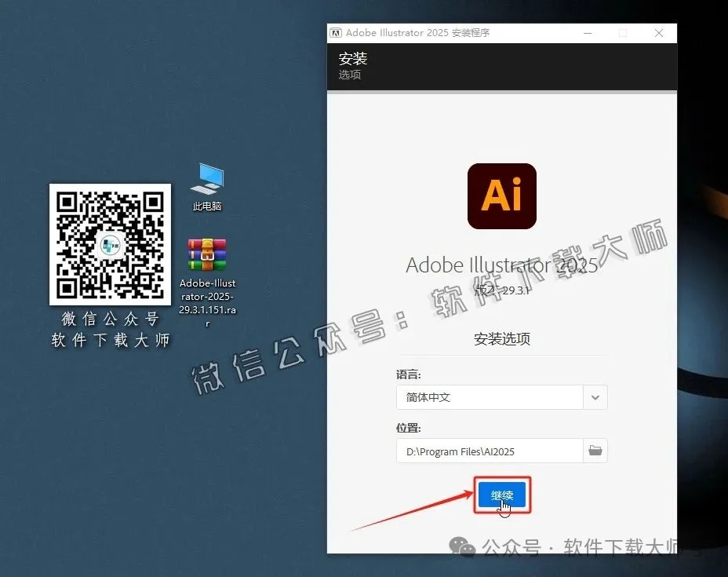
Task: Click the red Ai logo in the installer
Action: tap(501, 196)
